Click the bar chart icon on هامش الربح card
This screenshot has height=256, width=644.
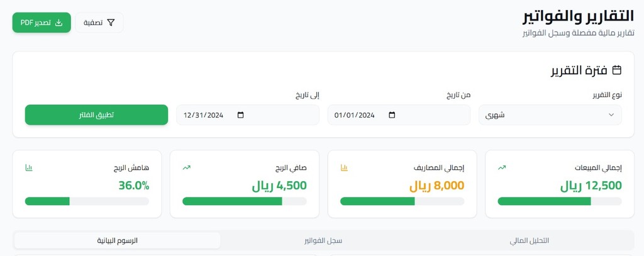pyautogui.click(x=28, y=168)
